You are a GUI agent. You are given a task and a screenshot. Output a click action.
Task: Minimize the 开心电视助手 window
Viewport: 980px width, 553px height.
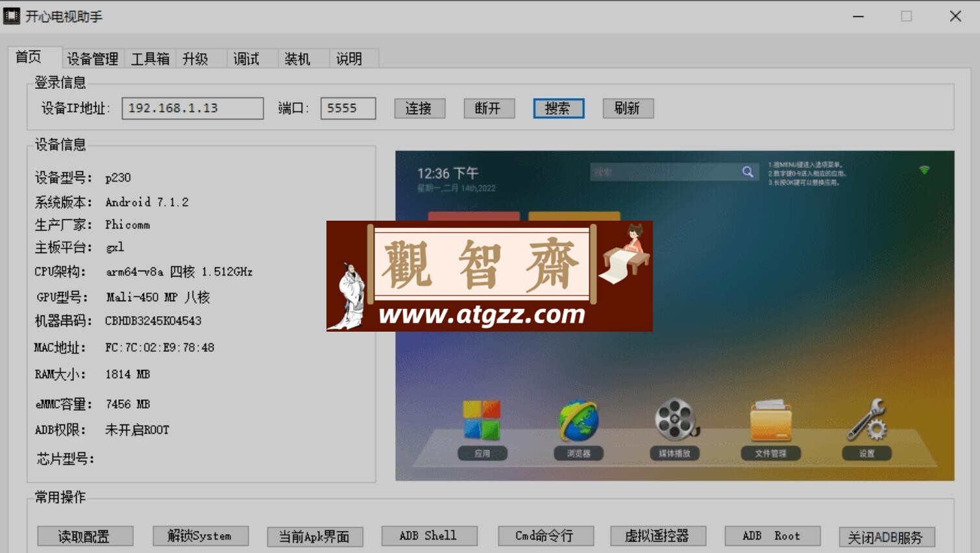(x=858, y=16)
